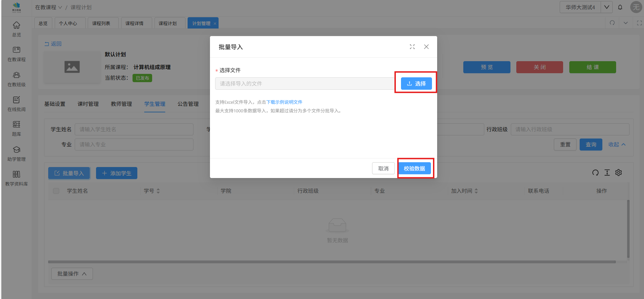Click the table refresh icon
The height and width of the screenshot is (299, 644).
595,173
